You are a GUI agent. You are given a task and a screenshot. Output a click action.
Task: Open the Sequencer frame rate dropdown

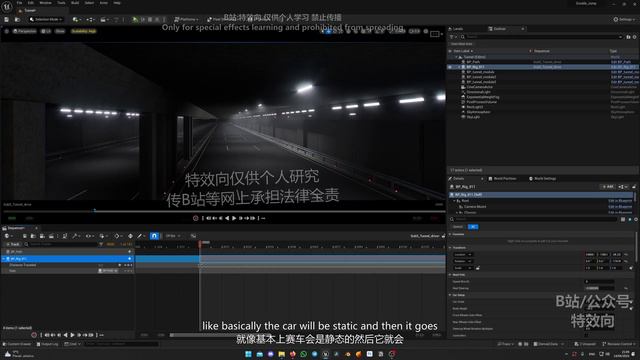[x=173, y=236]
